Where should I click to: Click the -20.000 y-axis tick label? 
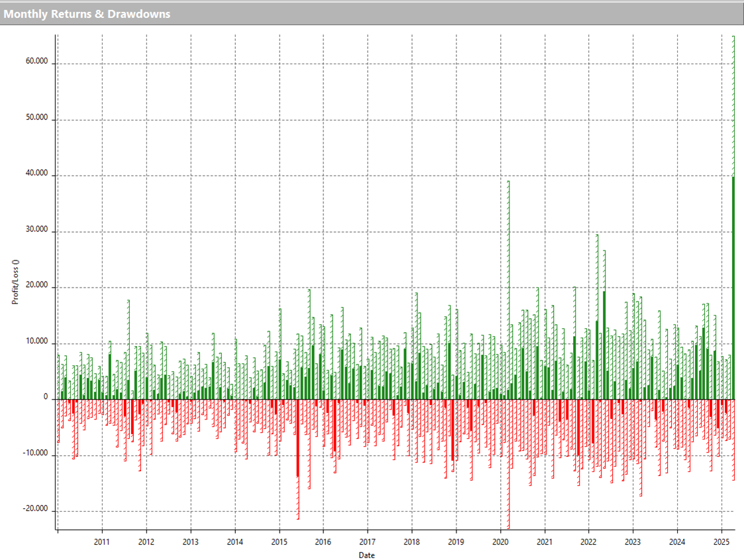click(x=36, y=510)
